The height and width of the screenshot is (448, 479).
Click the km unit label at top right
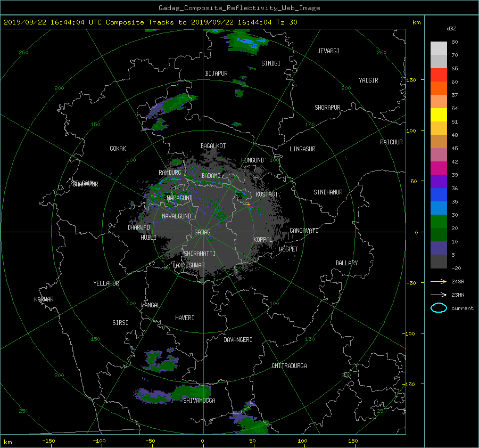pos(416,22)
